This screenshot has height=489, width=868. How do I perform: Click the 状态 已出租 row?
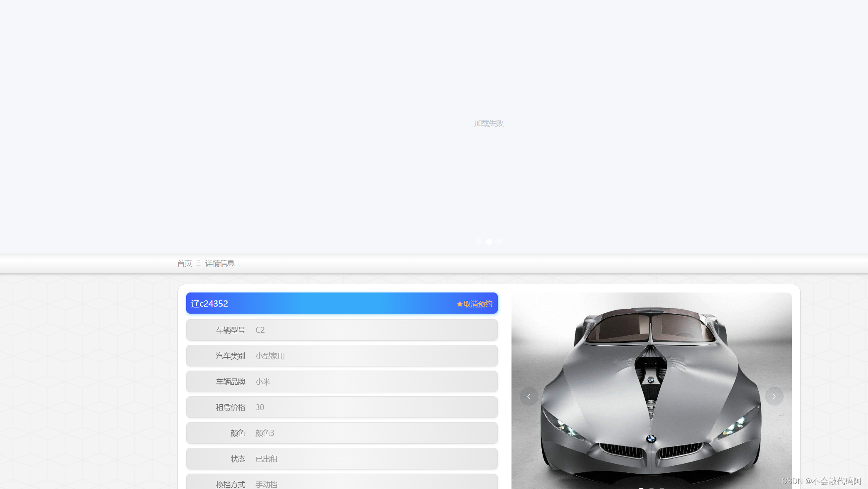[342, 459]
